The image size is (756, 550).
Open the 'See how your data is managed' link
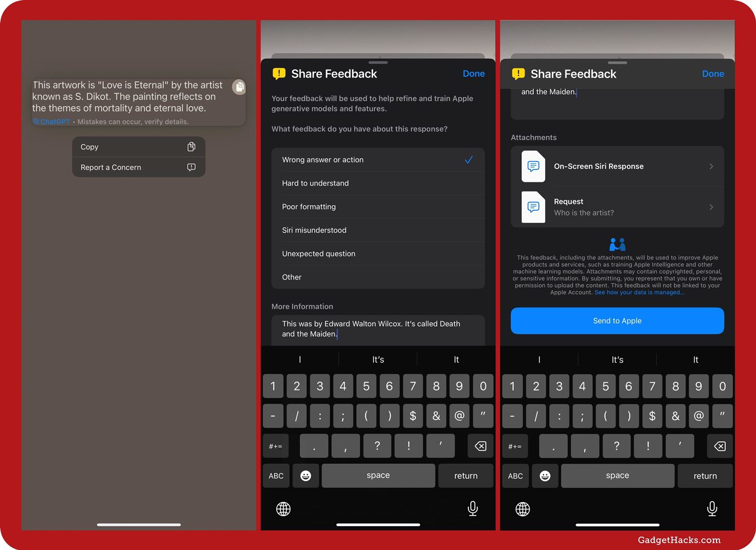tap(639, 292)
